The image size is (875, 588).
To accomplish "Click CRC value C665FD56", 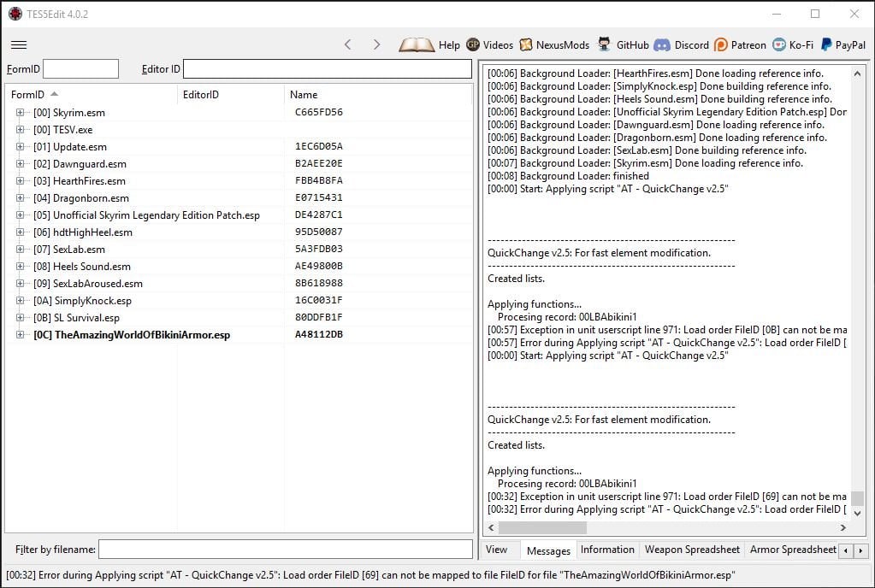I will (319, 112).
